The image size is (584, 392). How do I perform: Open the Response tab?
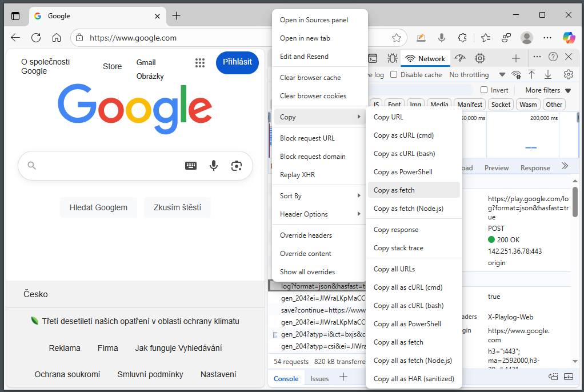(535, 167)
